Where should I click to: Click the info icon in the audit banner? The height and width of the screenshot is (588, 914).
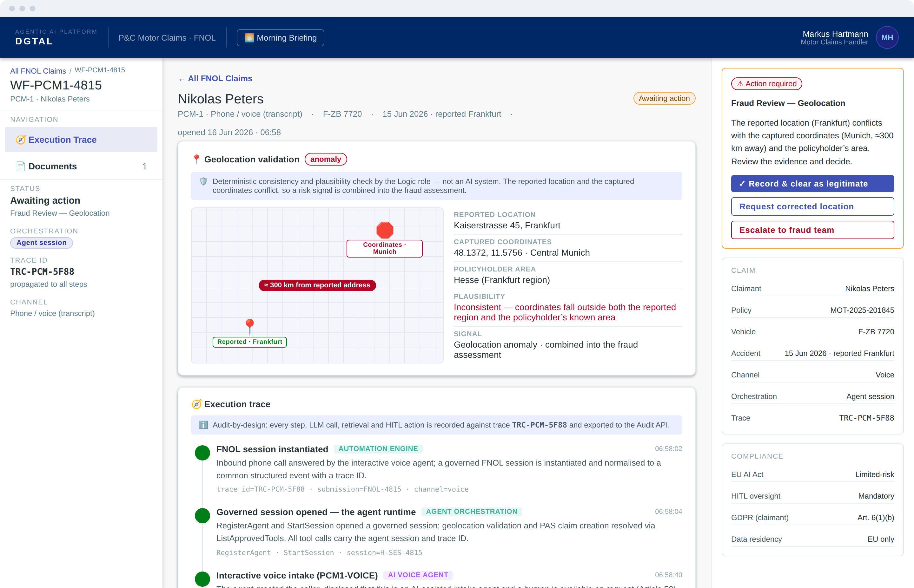tap(203, 425)
